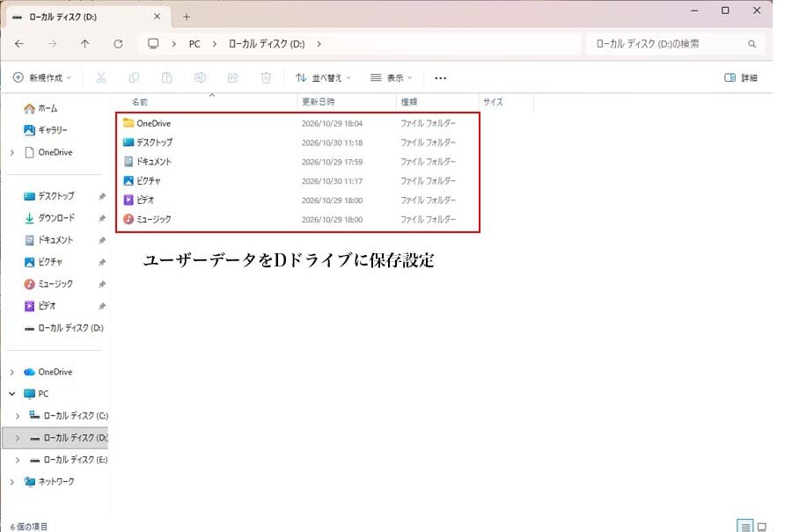The image size is (792, 532).
Task: Toggle the 詳細 details pane
Action: 741,77
